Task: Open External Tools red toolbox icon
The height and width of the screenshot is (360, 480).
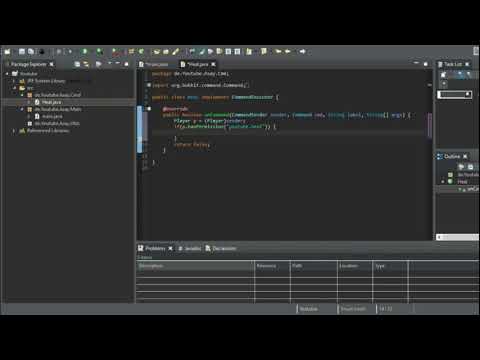Action: [115, 52]
